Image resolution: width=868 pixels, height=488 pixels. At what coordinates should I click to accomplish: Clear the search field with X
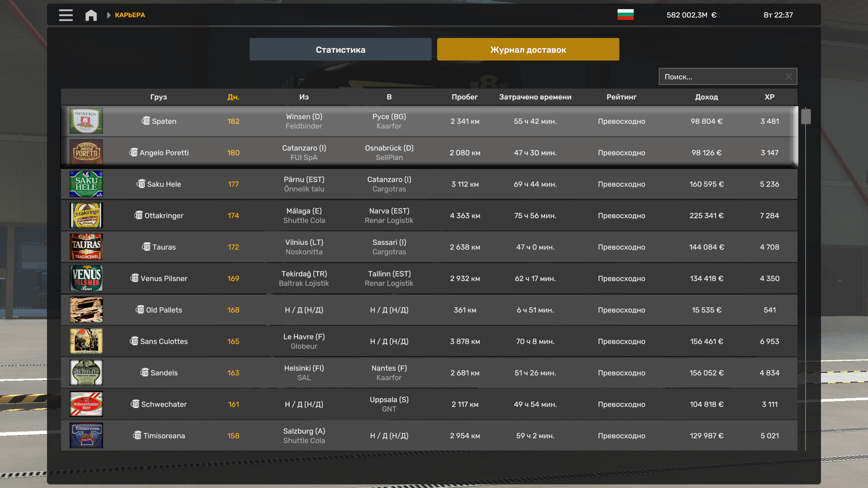788,77
